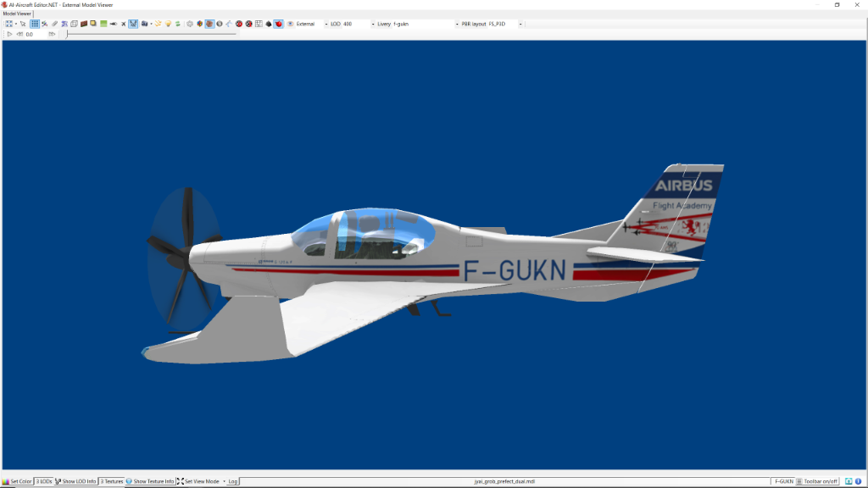Open the Livery f-gukn dropdown

[x=456, y=24]
